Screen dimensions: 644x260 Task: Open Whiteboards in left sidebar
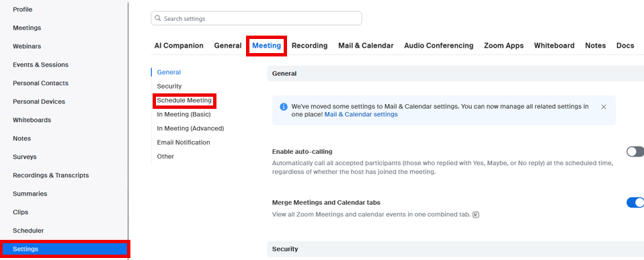click(x=32, y=120)
